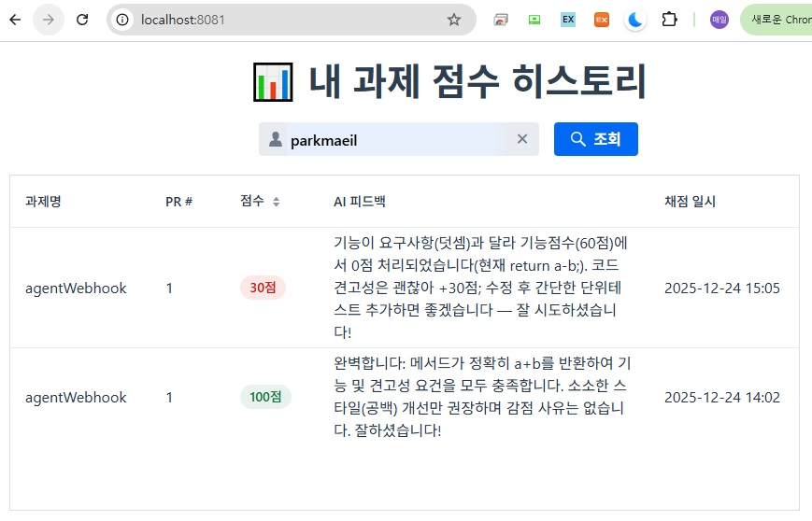Click the bar chart icon in title
This screenshot has width=812, height=521.
pos(273,82)
